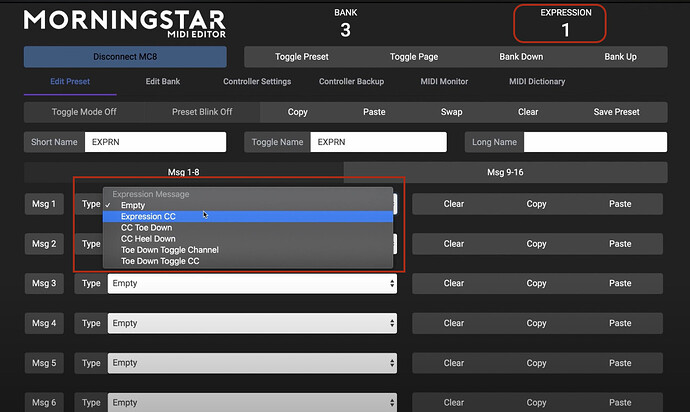
Task: Focus the Toggle Name input field
Action: pyautogui.click(x=378, y=142)
